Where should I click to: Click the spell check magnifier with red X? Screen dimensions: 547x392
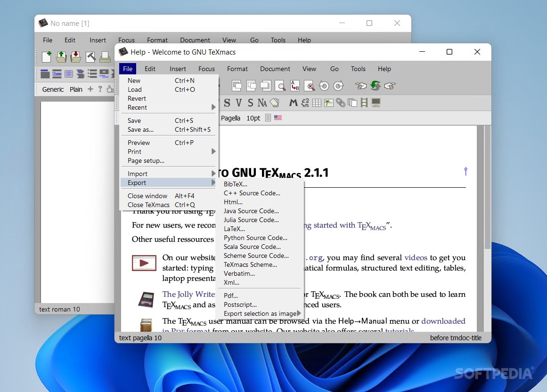[309, 85]
